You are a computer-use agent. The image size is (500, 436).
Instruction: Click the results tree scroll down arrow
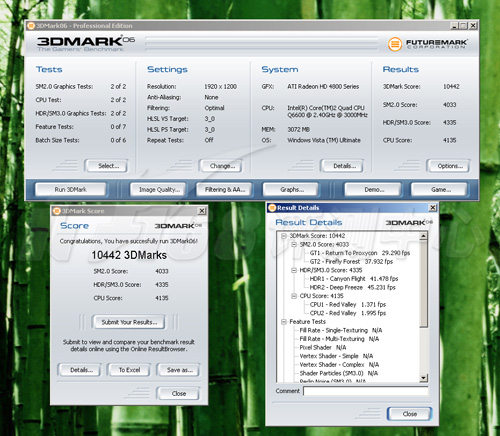point(423,378)
